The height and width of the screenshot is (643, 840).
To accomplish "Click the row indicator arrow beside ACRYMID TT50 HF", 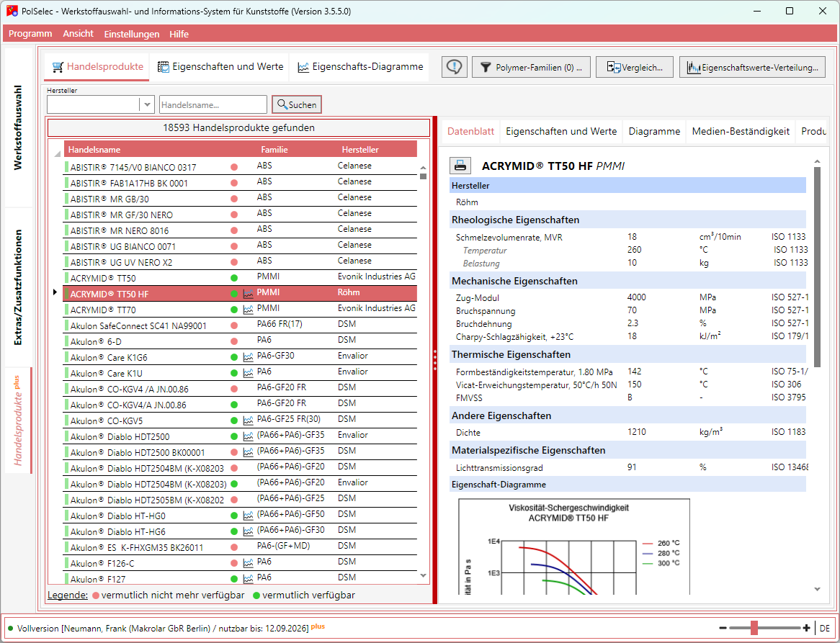I will [55, 293].
